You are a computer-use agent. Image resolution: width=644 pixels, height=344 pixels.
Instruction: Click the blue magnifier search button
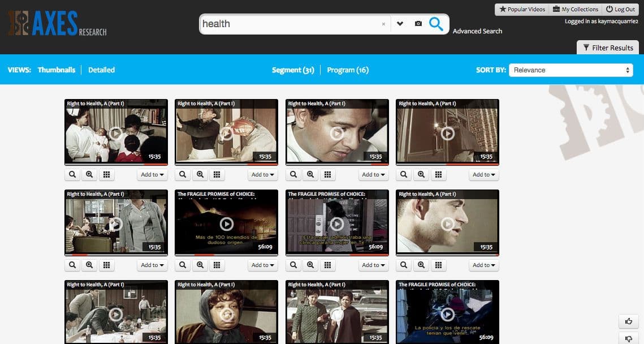pos(436,24)
